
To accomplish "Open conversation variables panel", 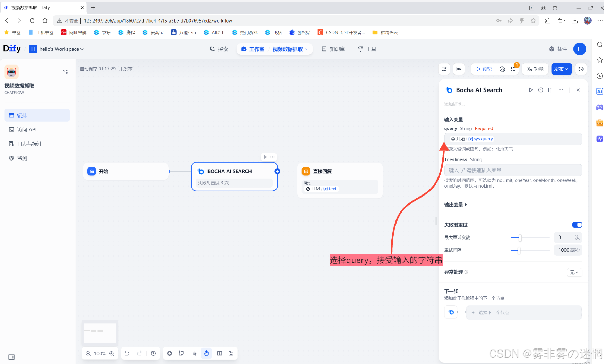I will [444, 69].
